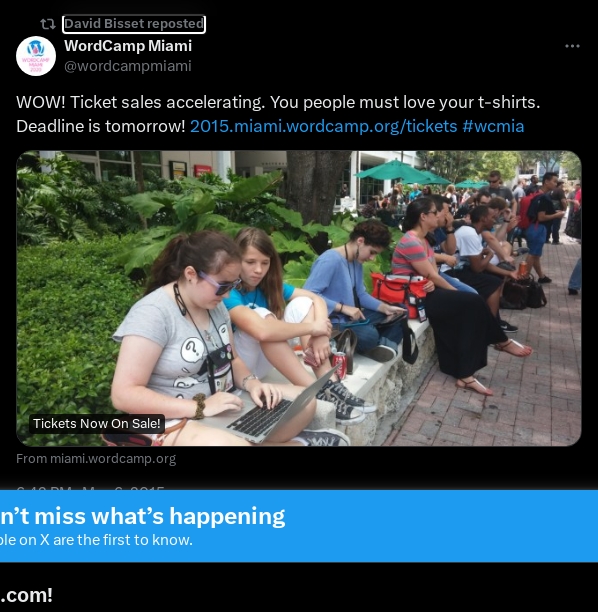Click the .com! text at bottom

tap(26, 595)
